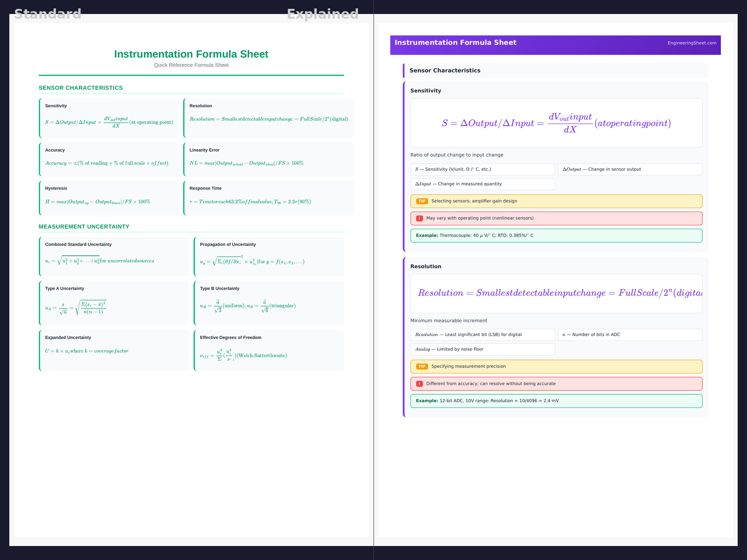Click the warning icon beside 'May vary with operating point'
The width and height of the screenshot is (747, 560).
tap(419, 218)
